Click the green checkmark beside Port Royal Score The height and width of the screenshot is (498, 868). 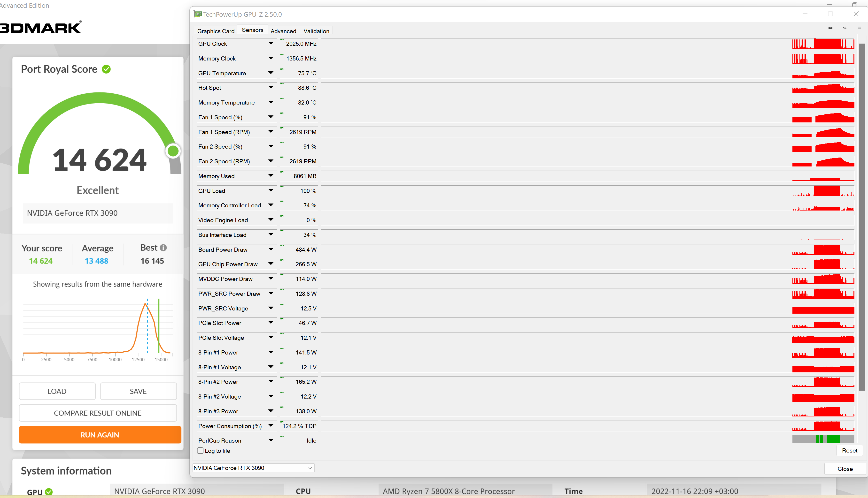click(107, 69)
